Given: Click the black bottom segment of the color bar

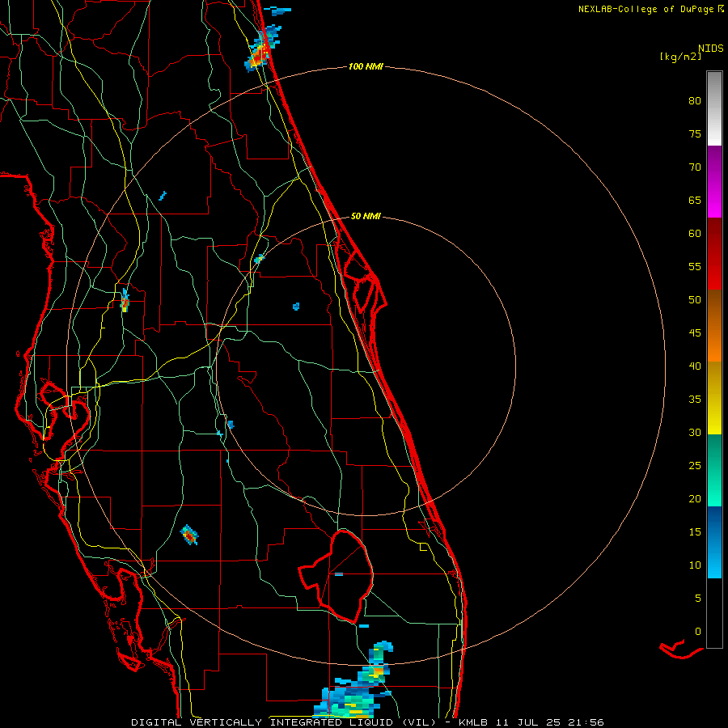Looking at the screenshot, I should (x=714, y=613).
